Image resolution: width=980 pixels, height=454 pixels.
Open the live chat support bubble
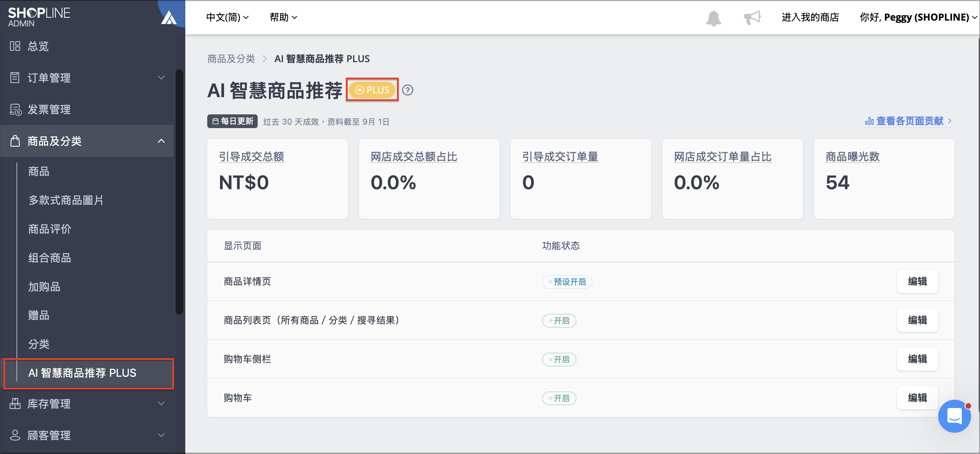point(954,416)
